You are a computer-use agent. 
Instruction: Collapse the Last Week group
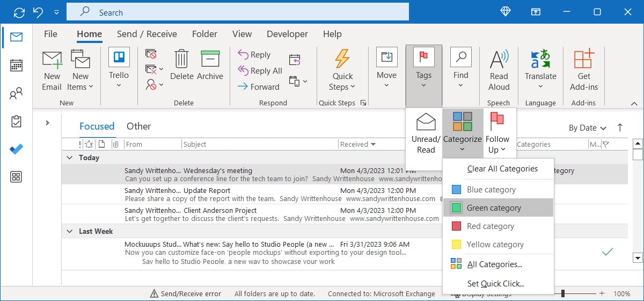(x=69, y=231)
